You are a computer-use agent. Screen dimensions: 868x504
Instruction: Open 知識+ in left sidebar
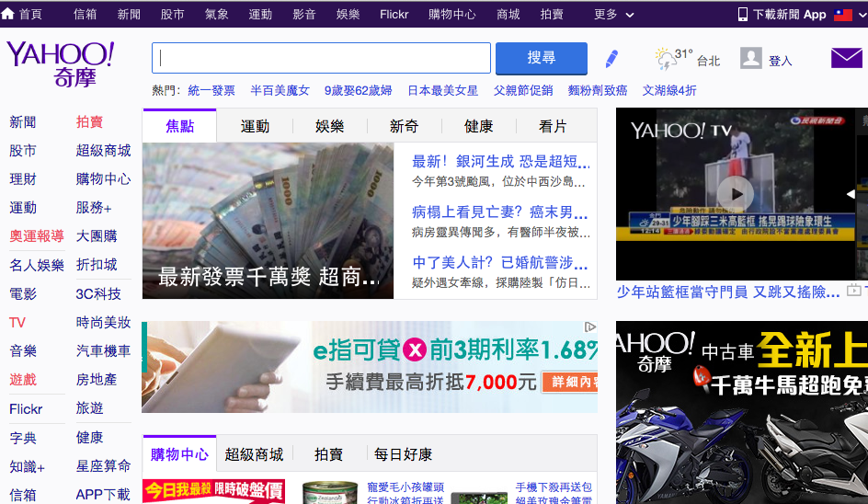coord(28,466)
